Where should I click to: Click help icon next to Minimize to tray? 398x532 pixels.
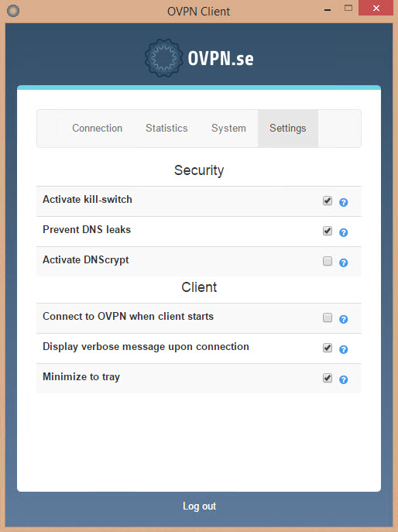343,379
